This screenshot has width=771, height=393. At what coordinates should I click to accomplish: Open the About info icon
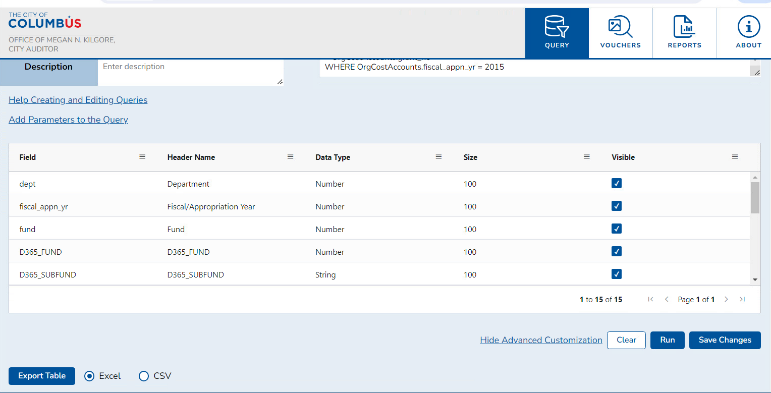[748, 27]
